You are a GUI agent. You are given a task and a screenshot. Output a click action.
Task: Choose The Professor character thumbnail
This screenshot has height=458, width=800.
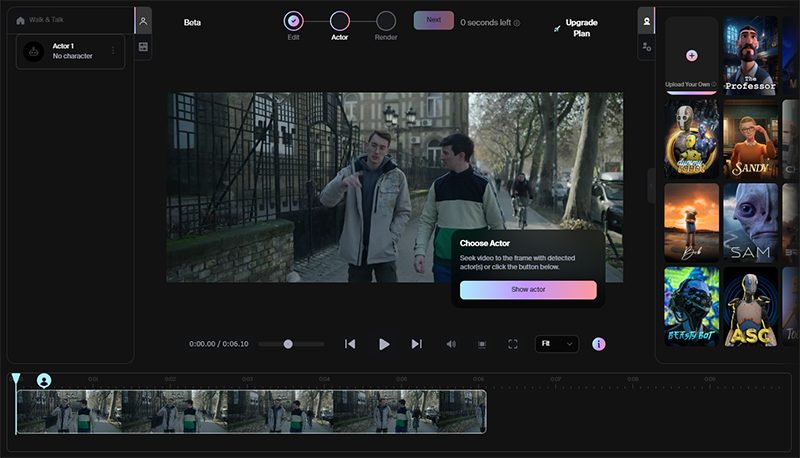click(750, 55)
